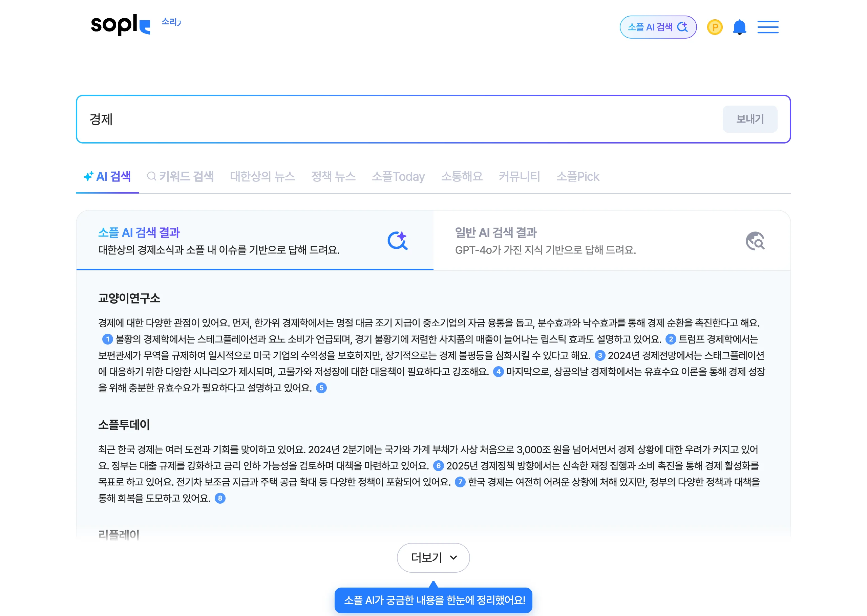Open the notification bell icon
The image size is (867, 616).
[740, 27]
